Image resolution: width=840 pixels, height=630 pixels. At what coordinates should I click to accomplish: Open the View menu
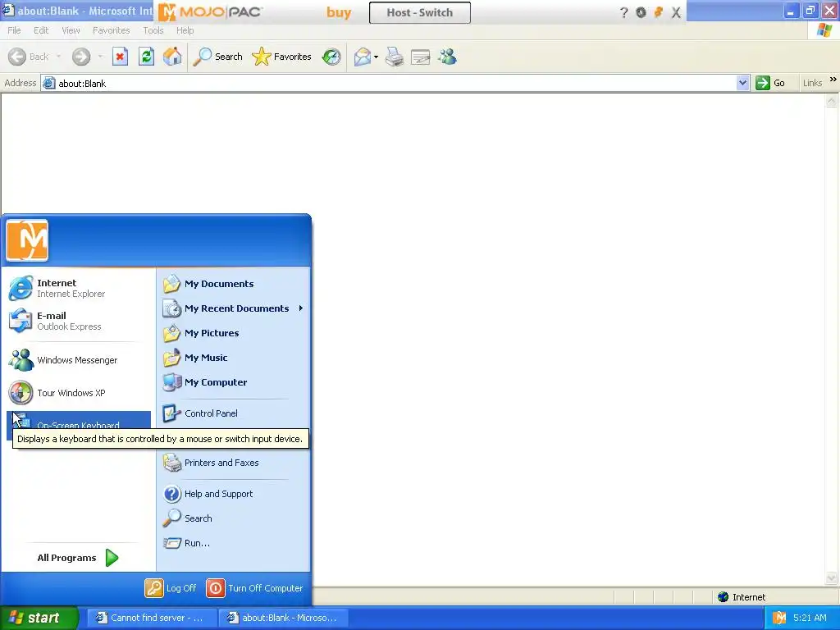(71, 30)
